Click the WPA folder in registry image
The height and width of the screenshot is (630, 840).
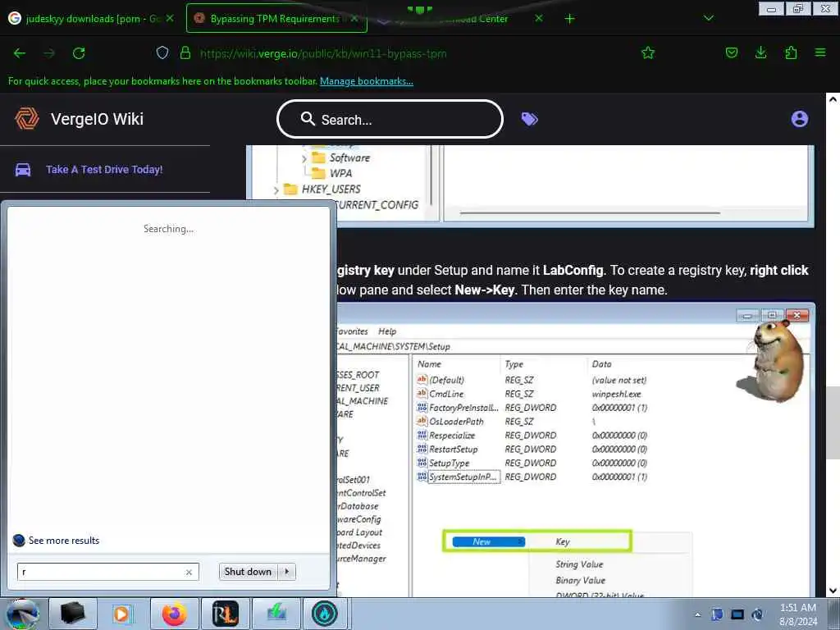332,173
